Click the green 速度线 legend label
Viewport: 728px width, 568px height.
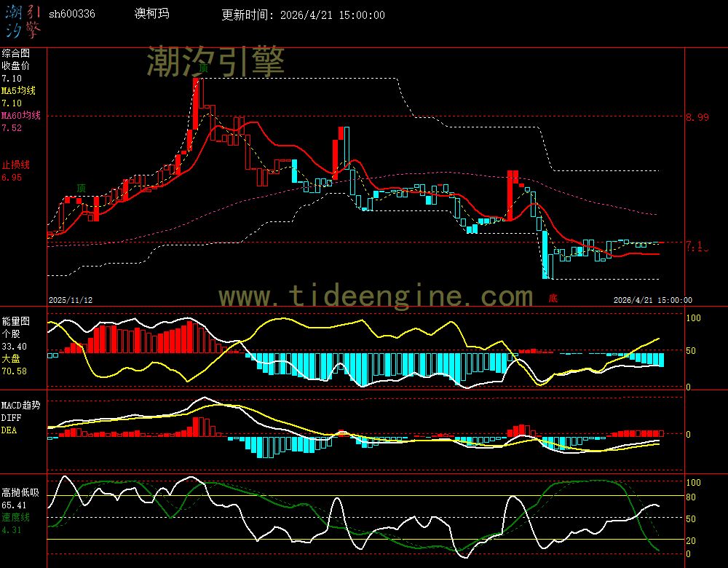[x=15, y=517]
